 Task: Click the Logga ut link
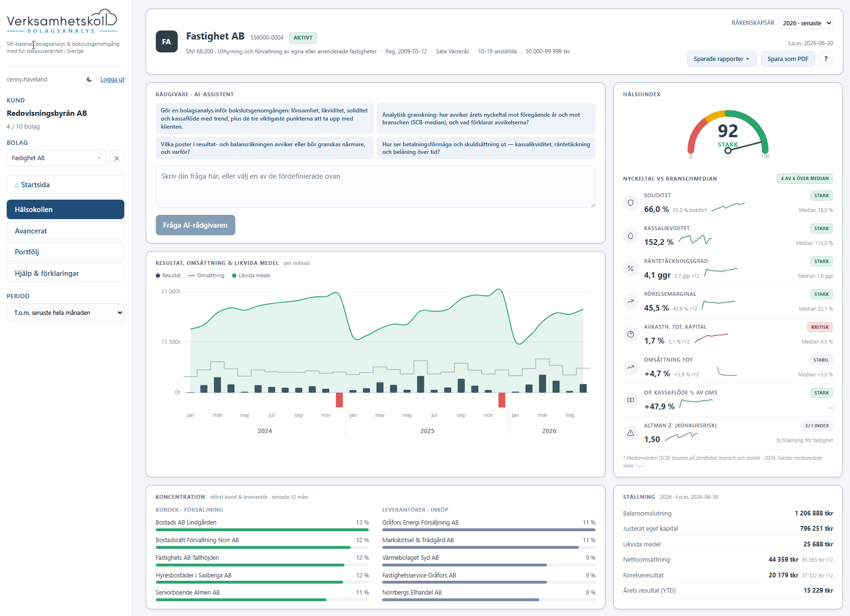click(112, 80)
